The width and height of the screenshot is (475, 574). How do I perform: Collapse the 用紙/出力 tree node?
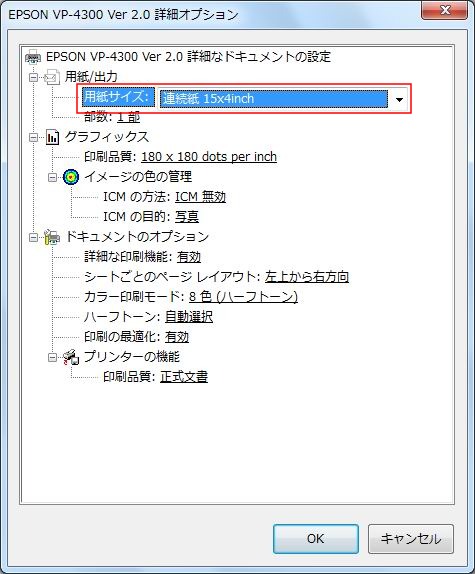pos(33,78)
